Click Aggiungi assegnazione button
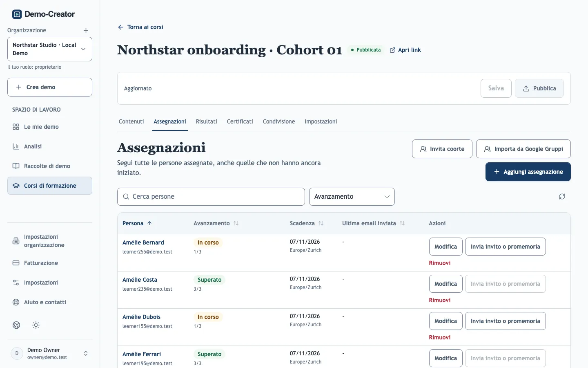This screenshot has height=368, width=588. [x=528, y=172]
